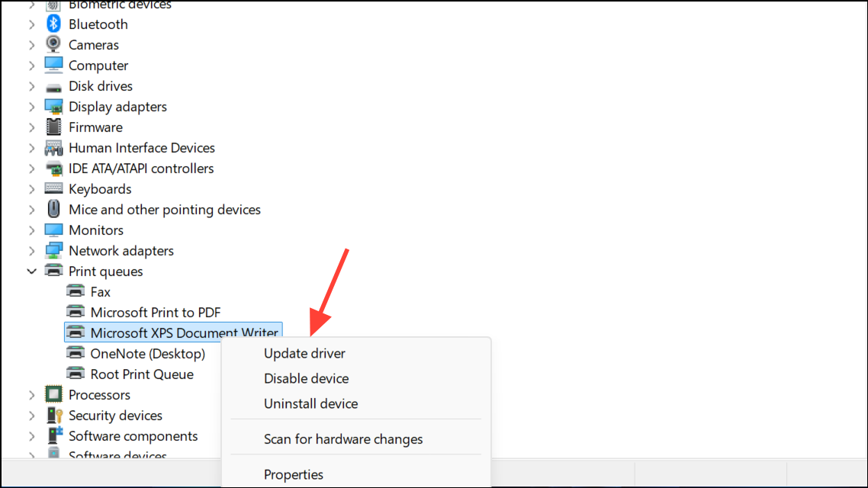Select Uninstall device in context menu
Screen dimensions: 868x488
(310, 403)
